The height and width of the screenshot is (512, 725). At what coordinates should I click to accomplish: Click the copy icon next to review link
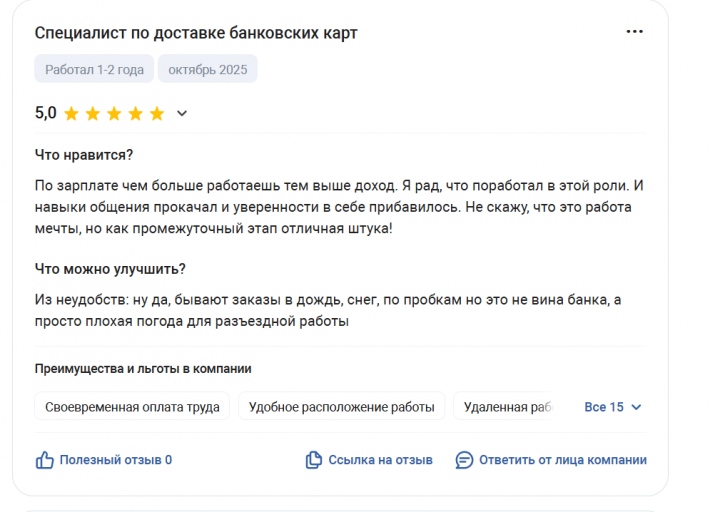(x=313, y=460)
